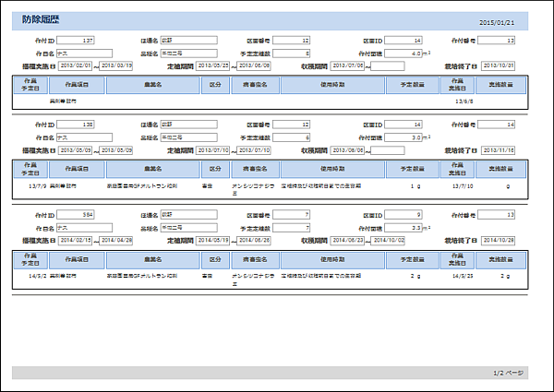Click the 1/2 ページ page indicator
554x392 pixels.
(508, 373)
